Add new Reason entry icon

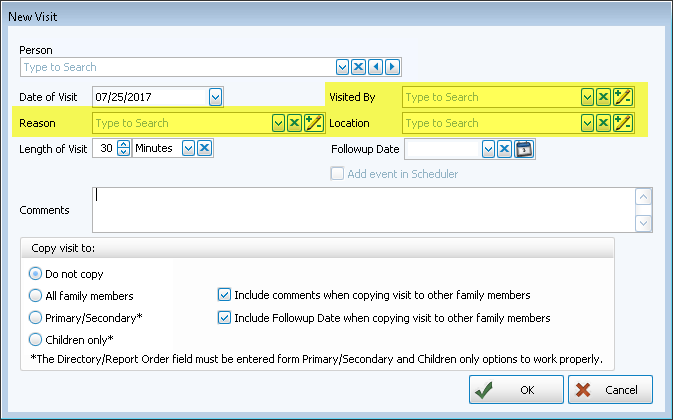(x=313, y=123)
